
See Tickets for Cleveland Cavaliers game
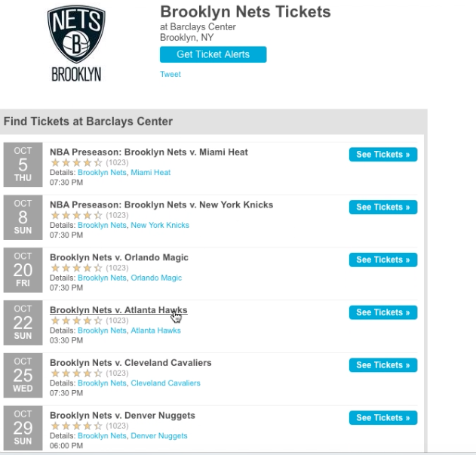point(383,365)
